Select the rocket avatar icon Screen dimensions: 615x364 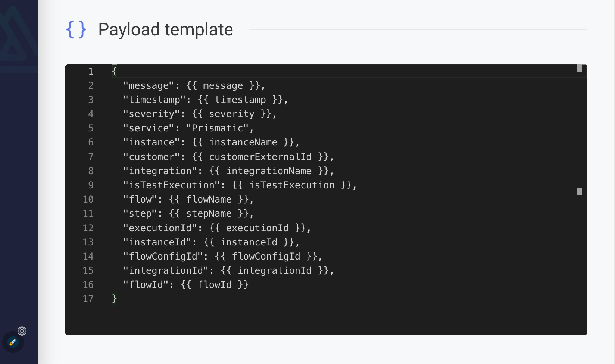[13, 342]
